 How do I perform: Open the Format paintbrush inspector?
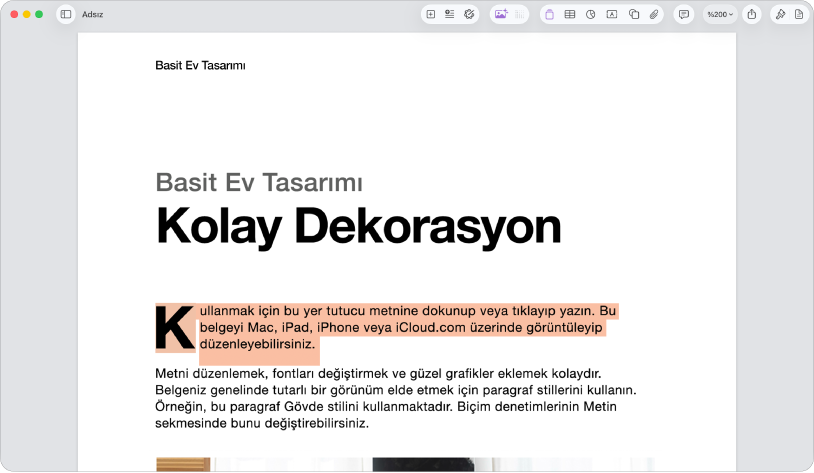(x=780, y=15)
